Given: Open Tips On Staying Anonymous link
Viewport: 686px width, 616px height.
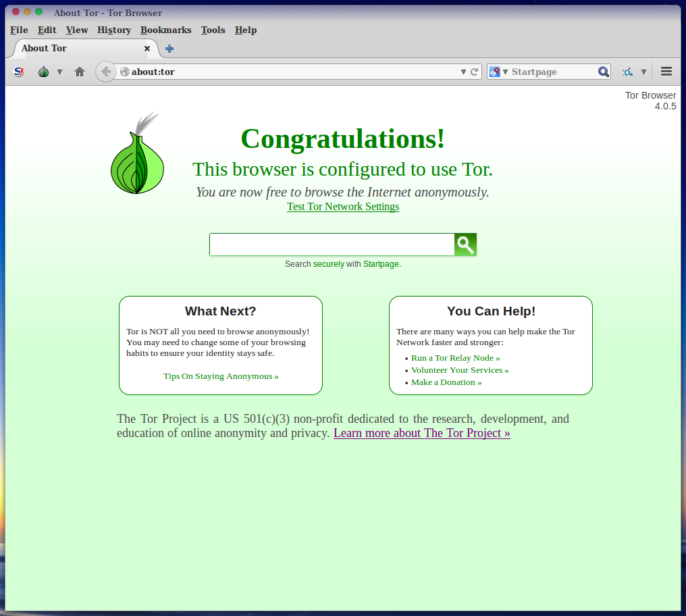Looking at the screenshot, I should [x=221, y=376].
